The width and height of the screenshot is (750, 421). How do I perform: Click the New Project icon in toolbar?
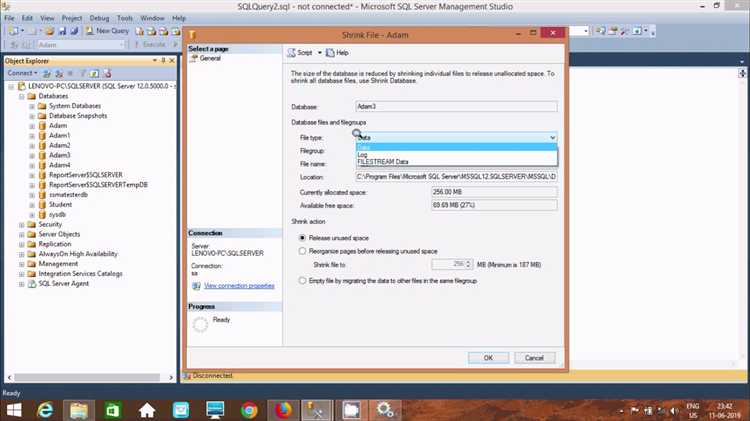(x=13, y=31)
